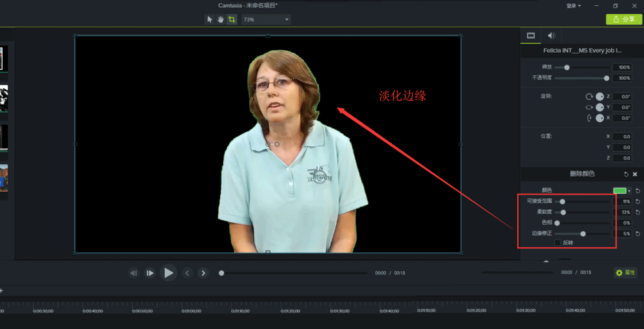Click the rotation Z 0.0° field
Image resolution: width=644 pixels, height=329 pixels.
(x=622, y=97)
